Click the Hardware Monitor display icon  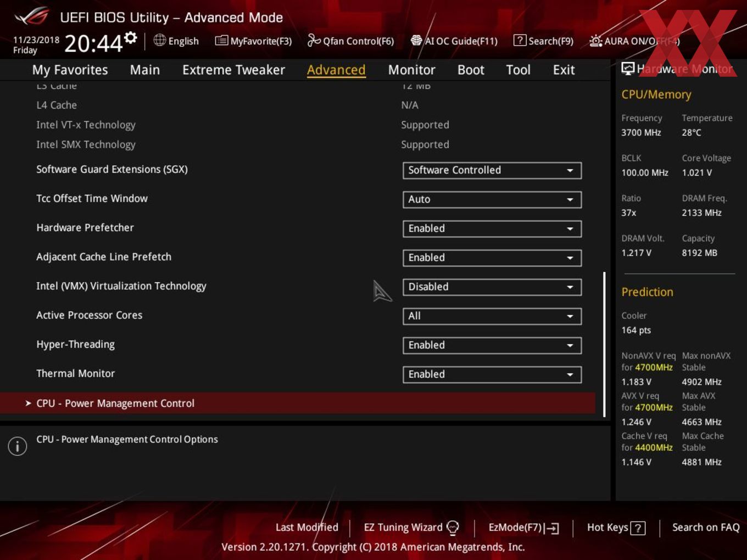tap(628, 69)
